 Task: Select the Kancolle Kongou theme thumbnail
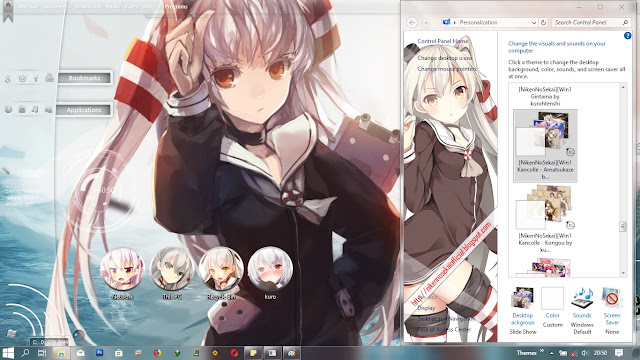coord(545,218)
